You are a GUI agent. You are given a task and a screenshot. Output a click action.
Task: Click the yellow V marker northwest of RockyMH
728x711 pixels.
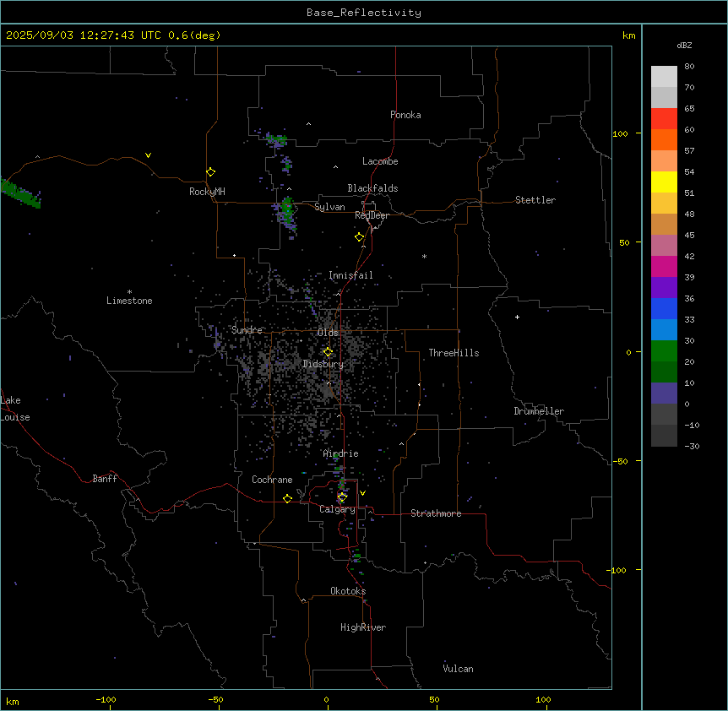click(x=148, y=155)
